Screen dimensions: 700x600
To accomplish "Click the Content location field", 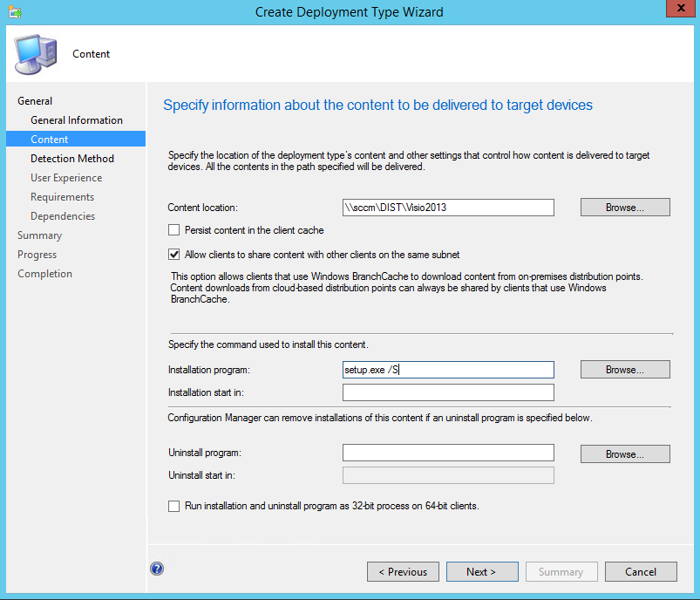I will (x=448, y=208).
